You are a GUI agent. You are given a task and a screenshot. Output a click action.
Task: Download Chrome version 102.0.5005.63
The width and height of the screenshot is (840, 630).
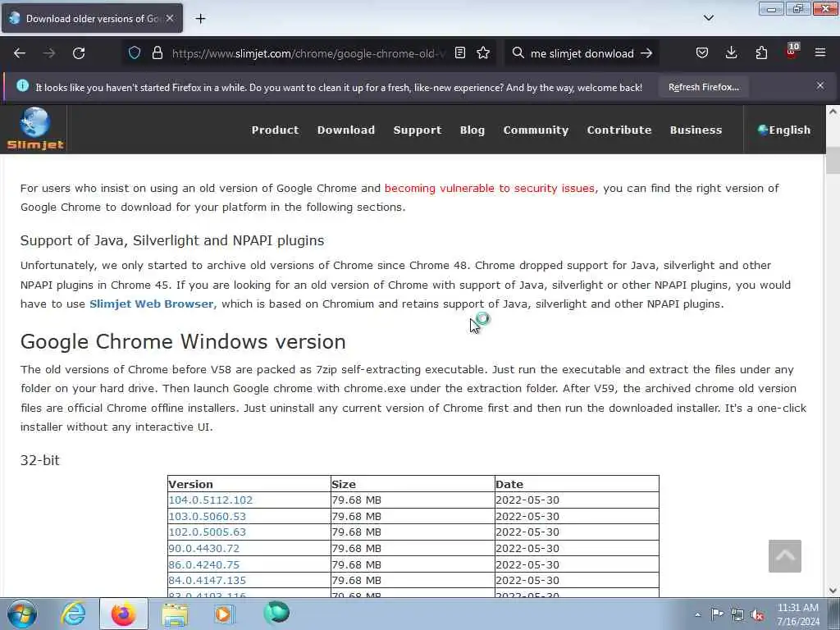[208, 532]
